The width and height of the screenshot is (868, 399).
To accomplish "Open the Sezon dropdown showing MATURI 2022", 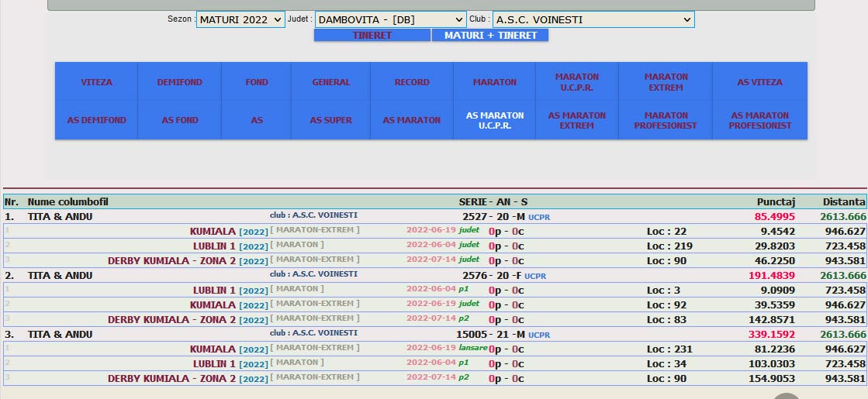I will [240, 19].
